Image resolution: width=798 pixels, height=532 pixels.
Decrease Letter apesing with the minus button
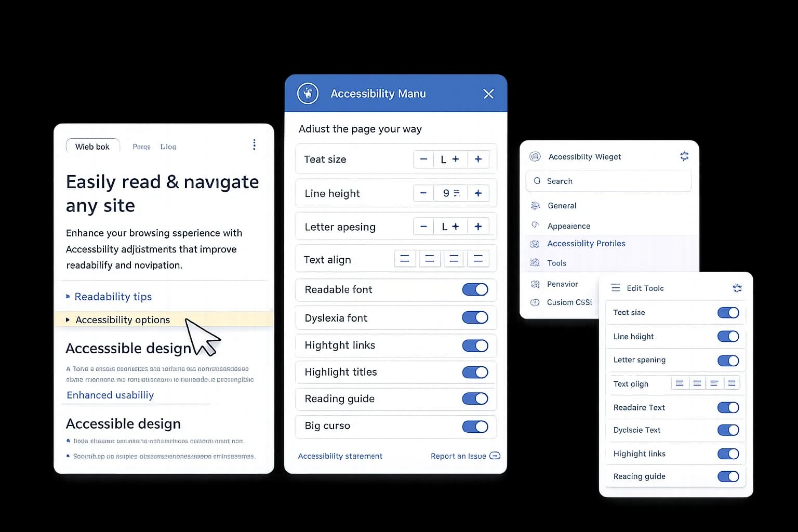point(423,227)
